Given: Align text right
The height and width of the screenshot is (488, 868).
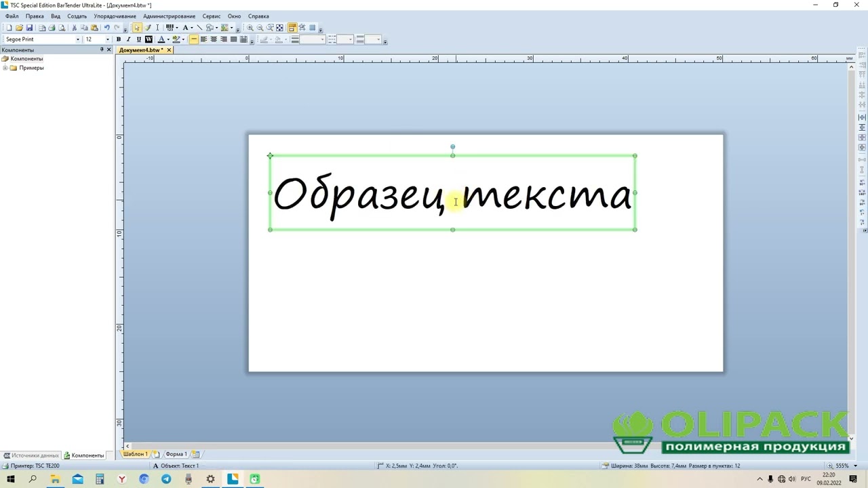Looking at the screenshot, I should click(224, 39).
